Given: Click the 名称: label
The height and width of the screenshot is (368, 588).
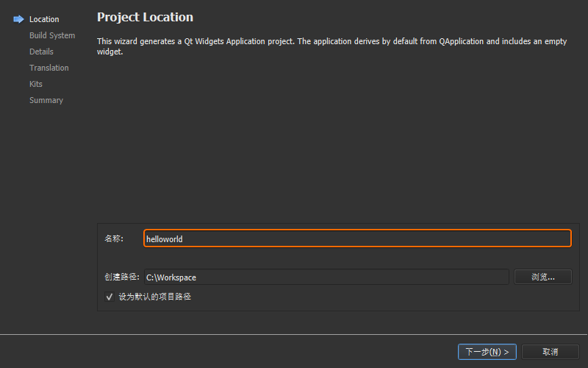Looking at the screenshot, I should click(x=114, y=238).
